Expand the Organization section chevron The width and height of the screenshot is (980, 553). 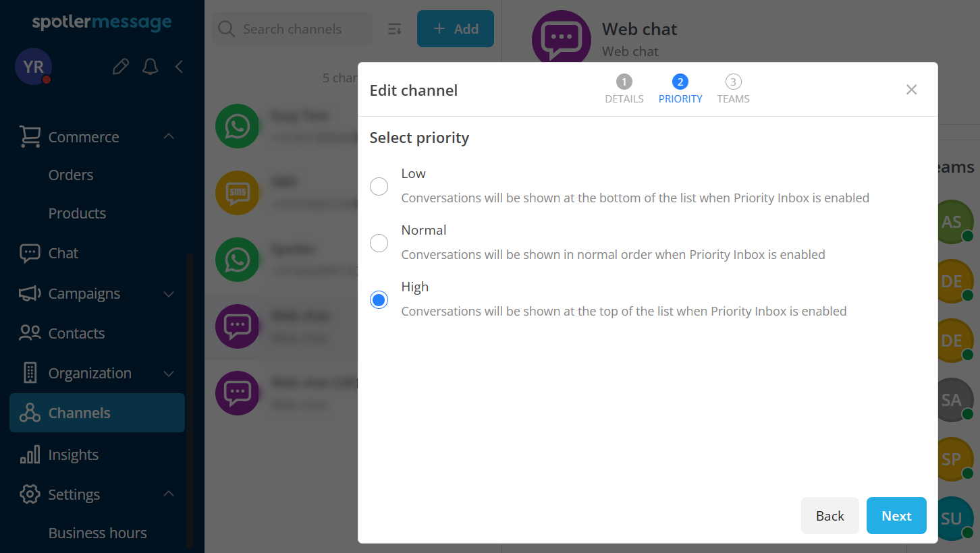169,374
